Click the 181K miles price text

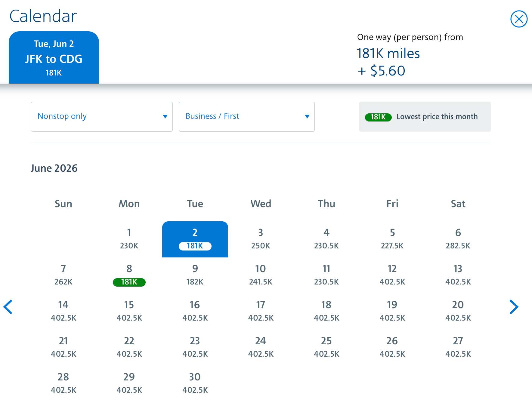[388, 54]
